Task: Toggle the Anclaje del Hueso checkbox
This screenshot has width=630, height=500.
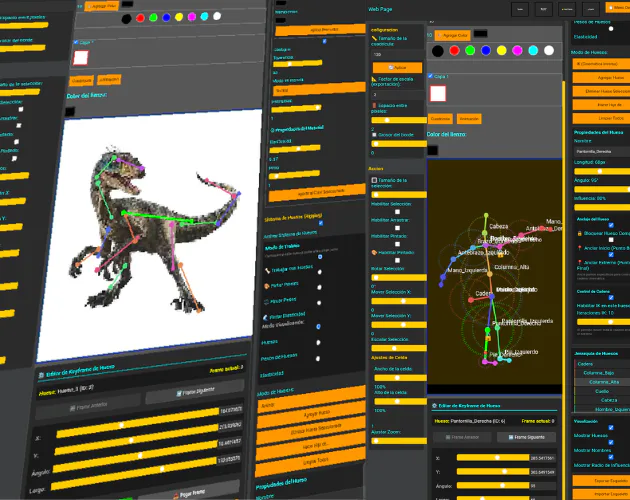Action: click(x=611, y=225)
